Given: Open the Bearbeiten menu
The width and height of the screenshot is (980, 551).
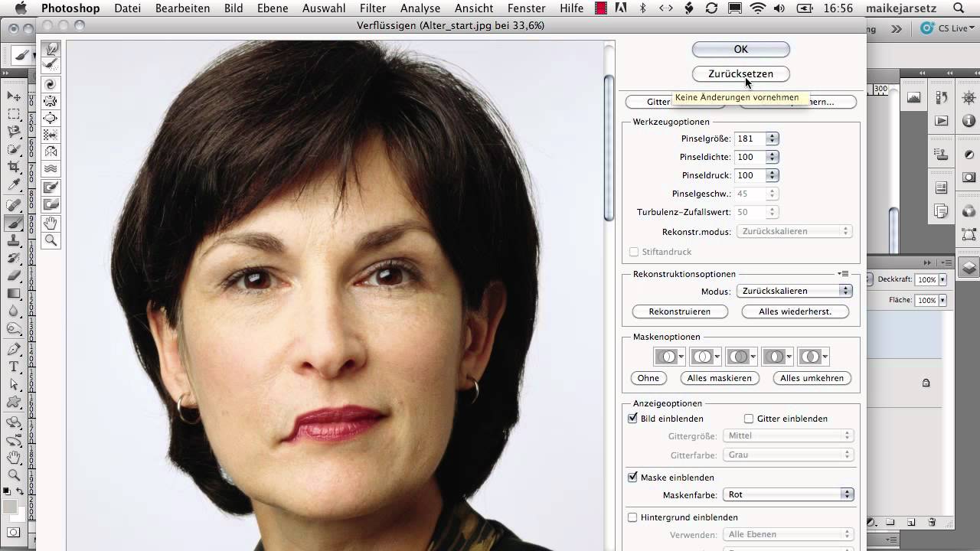Looking at the screenshot, I should [x=182, y=8].
